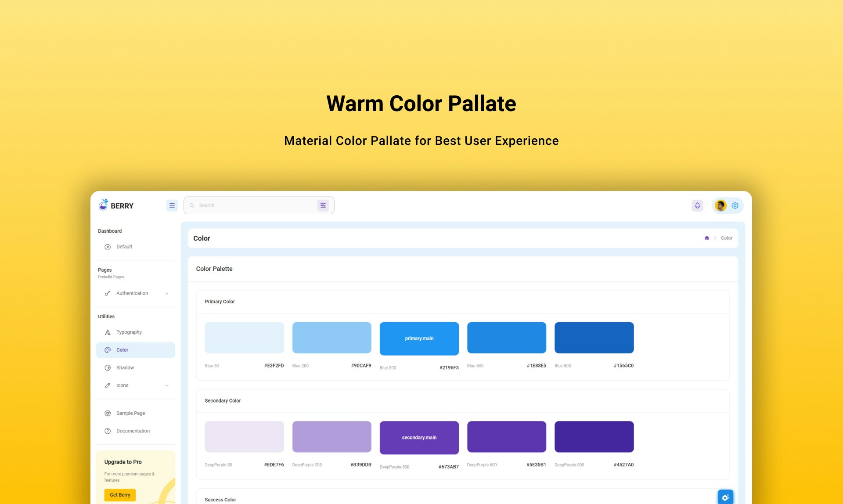Open the settings gear in the top bar
The image size is (843, 504).
[x=735, y=205]
